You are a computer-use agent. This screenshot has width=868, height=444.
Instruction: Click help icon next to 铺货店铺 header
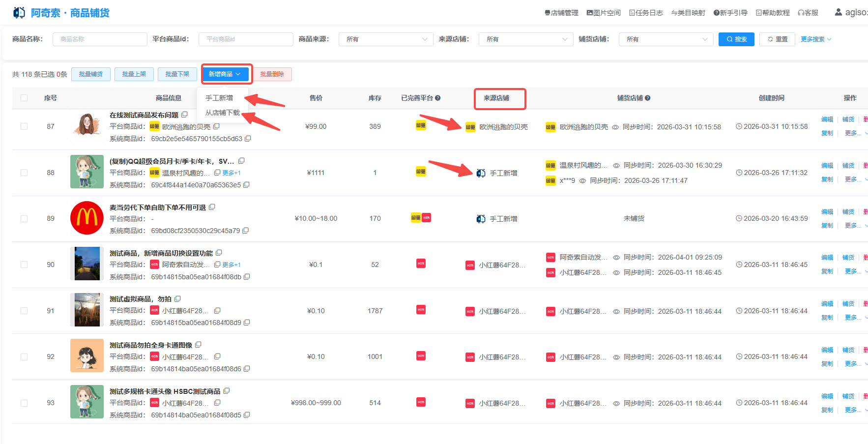point(647,98)
